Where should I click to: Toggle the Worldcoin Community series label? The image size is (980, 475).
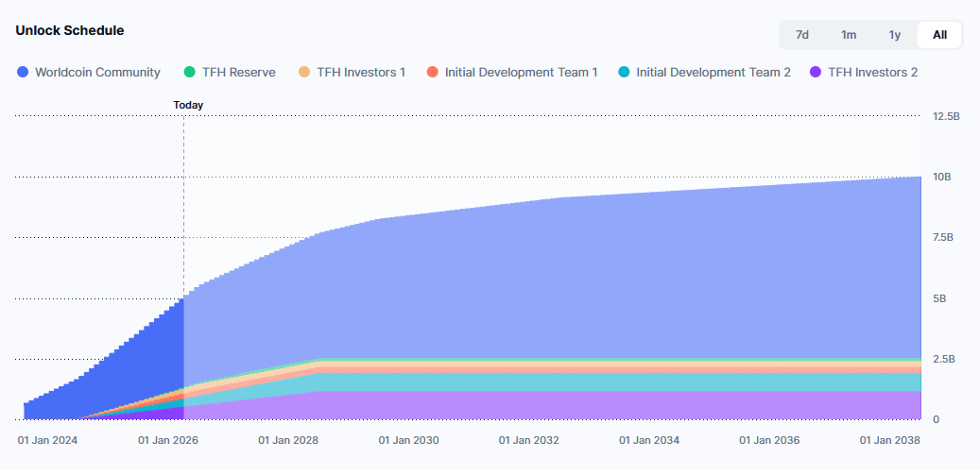pos(97,72)
